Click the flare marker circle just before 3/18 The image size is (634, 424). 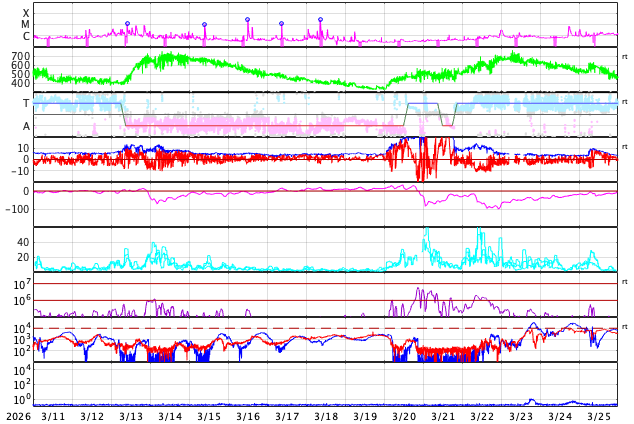point(320,19)
